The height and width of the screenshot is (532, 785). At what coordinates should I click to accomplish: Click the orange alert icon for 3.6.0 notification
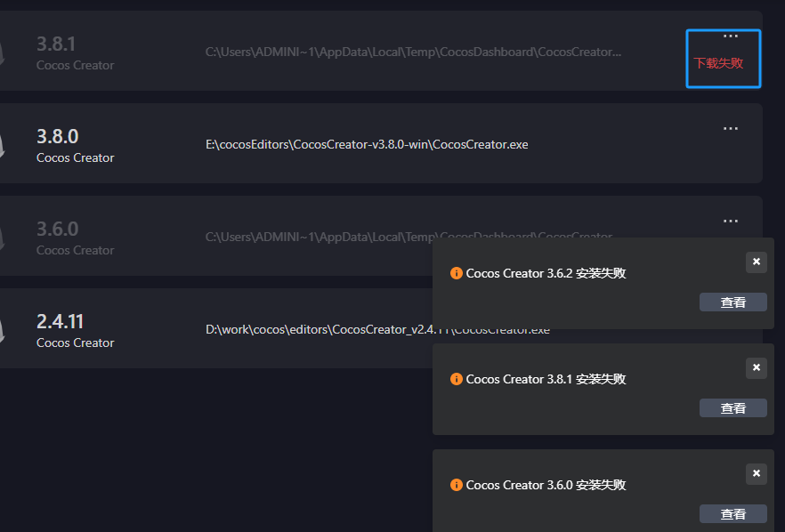(457, 485)
